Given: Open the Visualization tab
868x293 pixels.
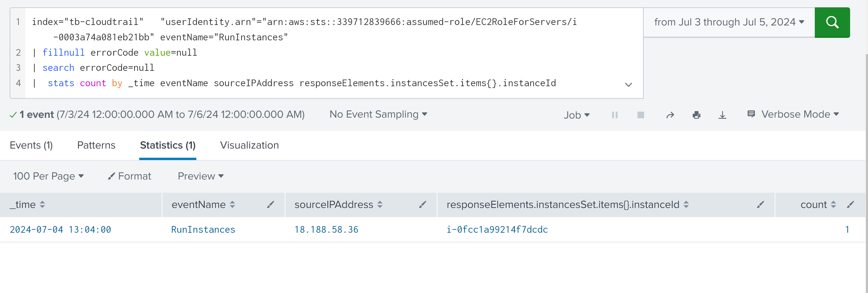Looking at the screenshot, I should [249, 145].
